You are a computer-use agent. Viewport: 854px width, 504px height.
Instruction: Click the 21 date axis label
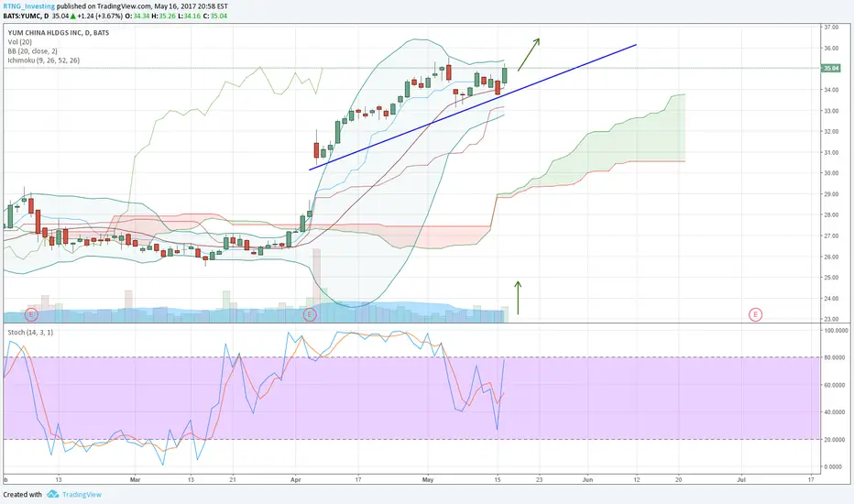pyautogui.click(x=233, y=480)
